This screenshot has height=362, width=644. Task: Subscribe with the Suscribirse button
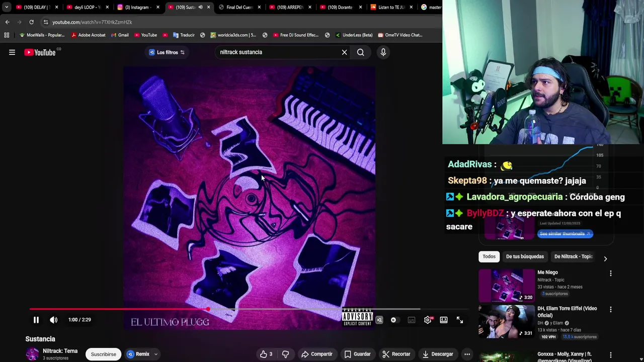coord(103,354)
